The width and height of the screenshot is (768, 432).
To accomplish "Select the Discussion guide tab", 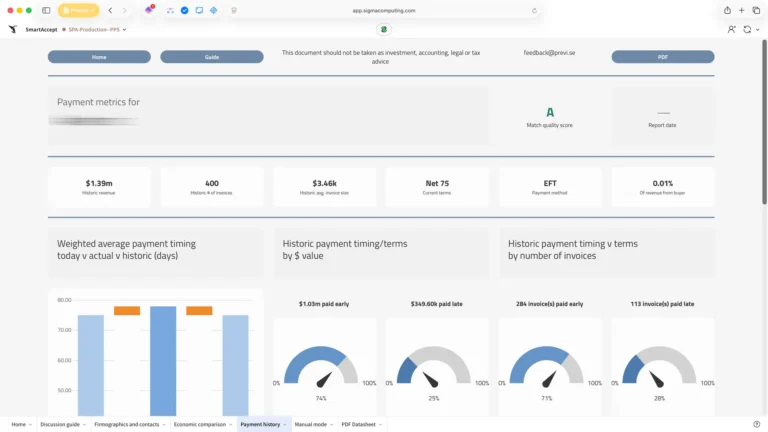I will click(59, 425).
